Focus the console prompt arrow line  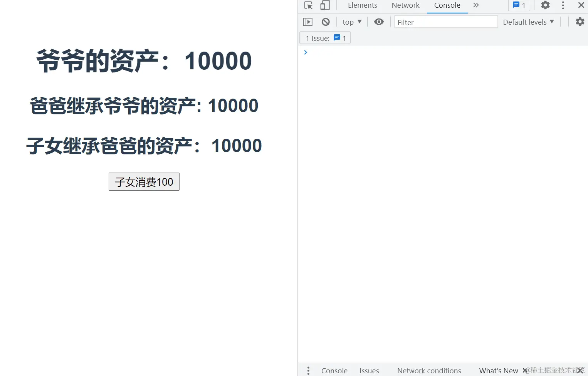click(443, 52)
